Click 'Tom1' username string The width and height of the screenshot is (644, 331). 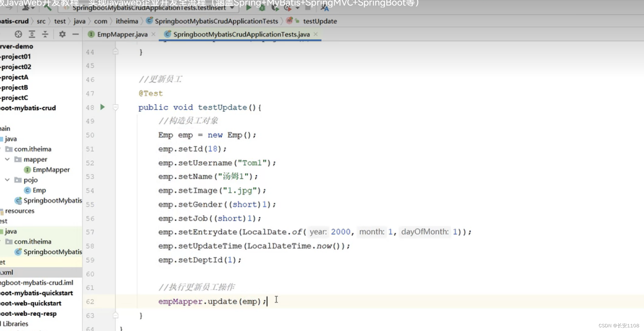tap(252, 163)
